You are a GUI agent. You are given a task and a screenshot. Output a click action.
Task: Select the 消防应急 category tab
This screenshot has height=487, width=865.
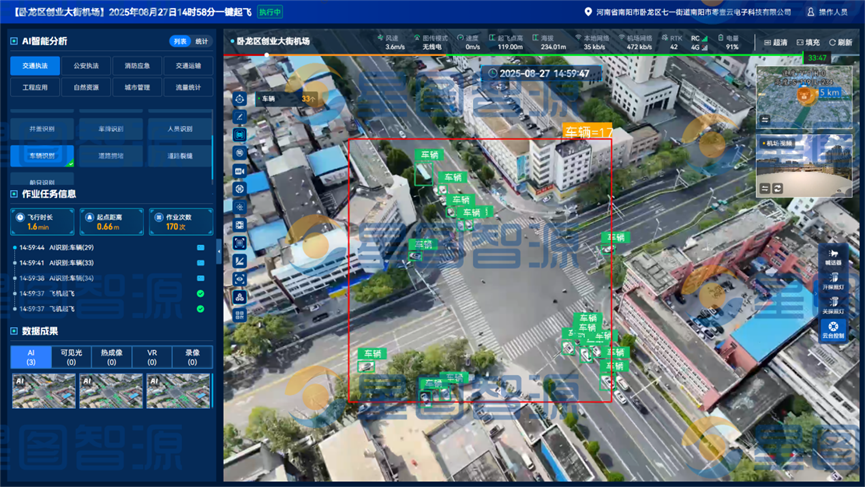(137, 66)
